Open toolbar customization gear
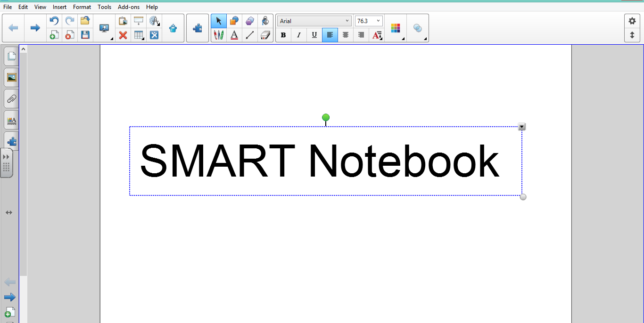Screen dimensions: 644x323 [x=632, y=21]
